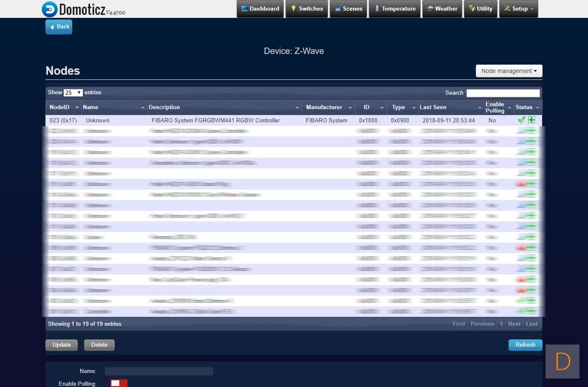Go to the Previous page of entries
This screenshot has height=387, width=588.
(482, 324)
